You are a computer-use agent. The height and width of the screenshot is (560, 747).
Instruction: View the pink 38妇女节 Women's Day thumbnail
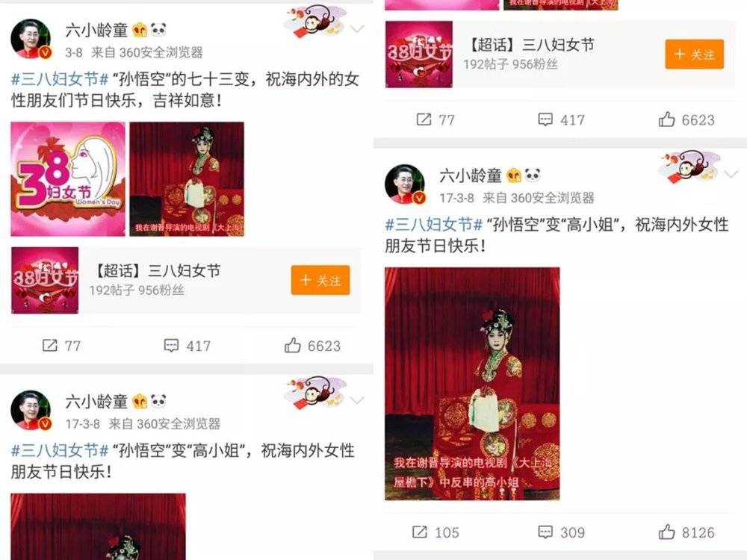click(68, 179)
